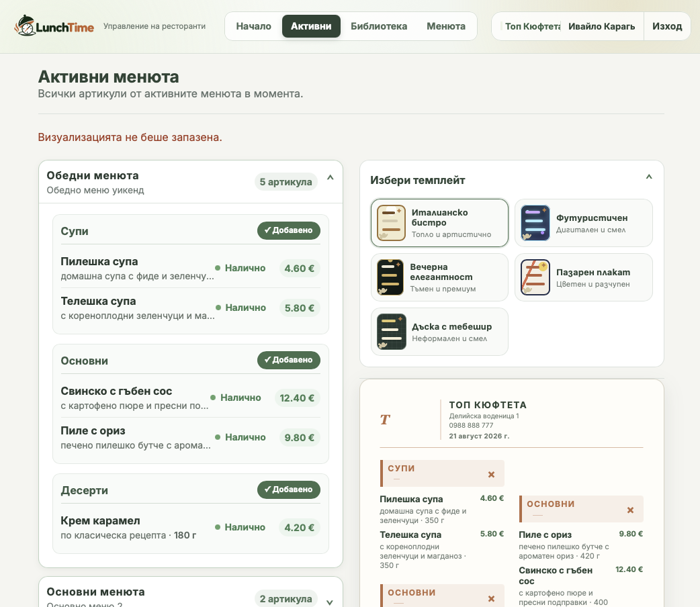Click the 5.80 € price in the Супи list
The image size is (700, 607).
(x=299, y=308)
